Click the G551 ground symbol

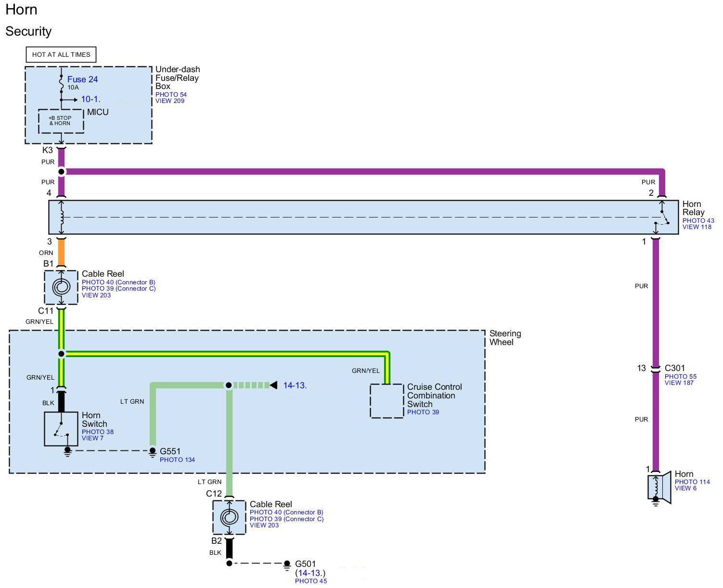[x=152, y=451]
